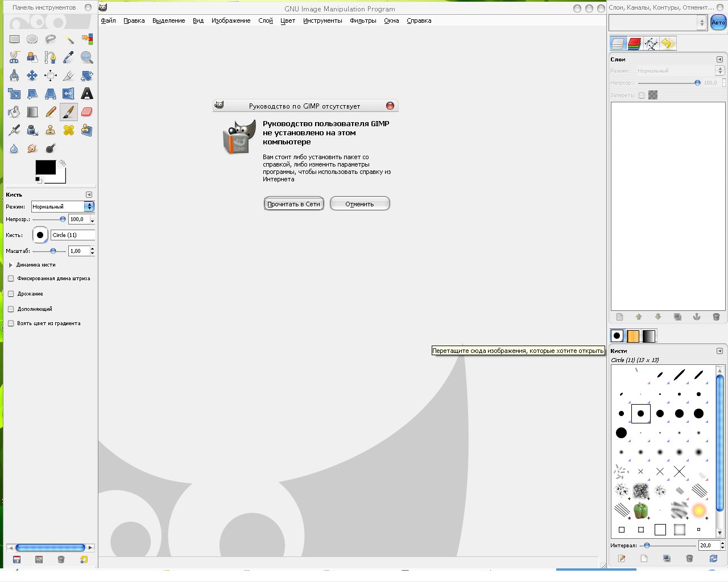This screenshot has width=728, height=582.
Task: Select the Heal bandage tool
Action: (69, 130)
